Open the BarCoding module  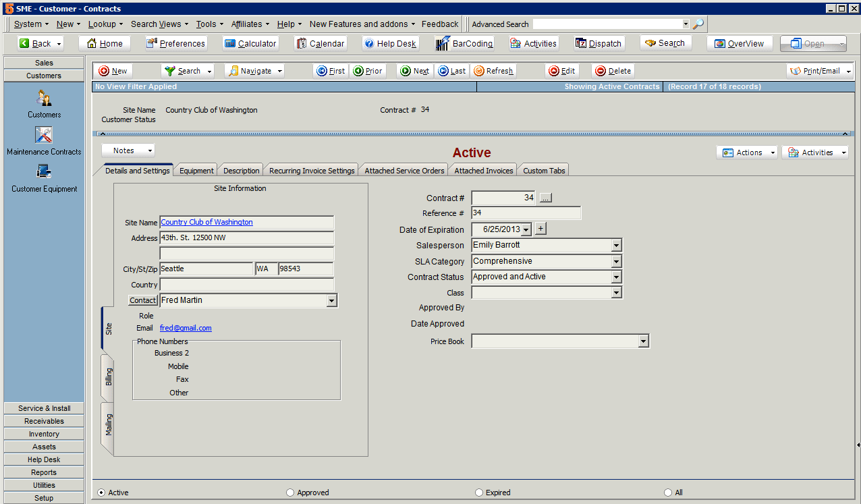[464, 43]
